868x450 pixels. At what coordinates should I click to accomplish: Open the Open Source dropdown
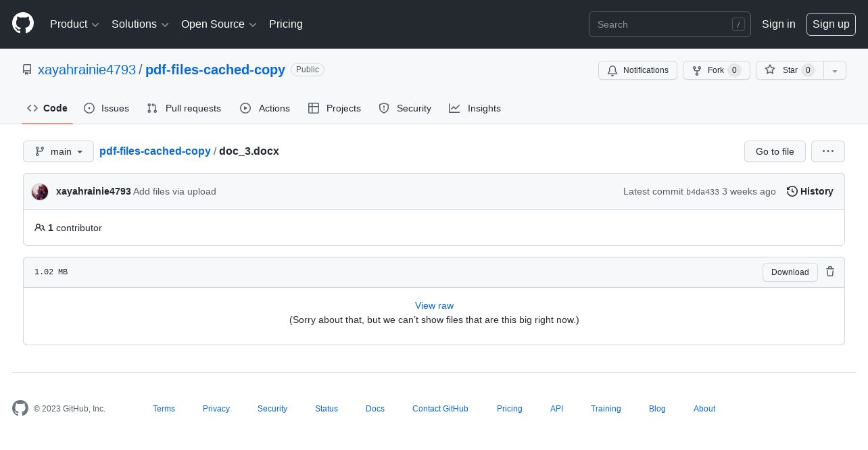[219, 24]
